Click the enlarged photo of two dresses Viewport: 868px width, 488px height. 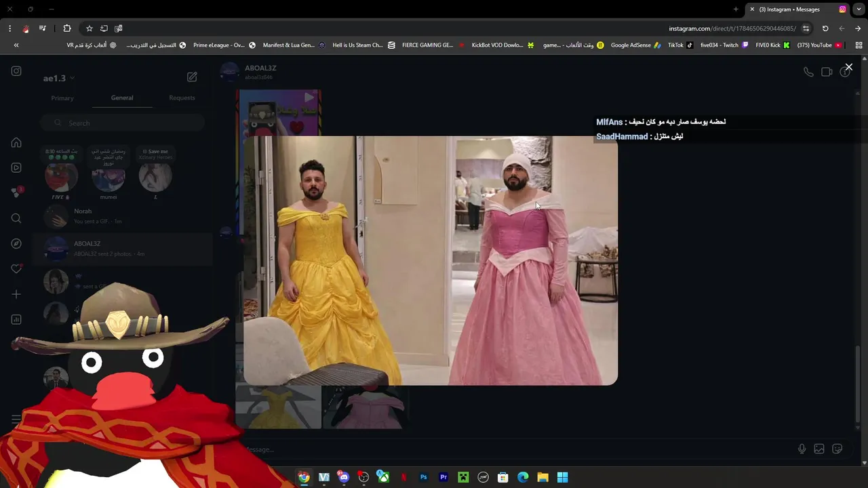pos(431,260)
